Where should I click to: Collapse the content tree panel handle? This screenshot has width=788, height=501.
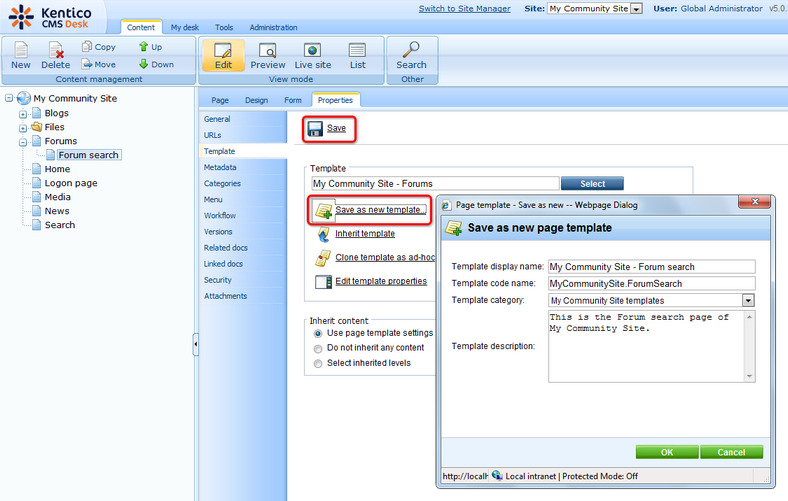point(195,344)
